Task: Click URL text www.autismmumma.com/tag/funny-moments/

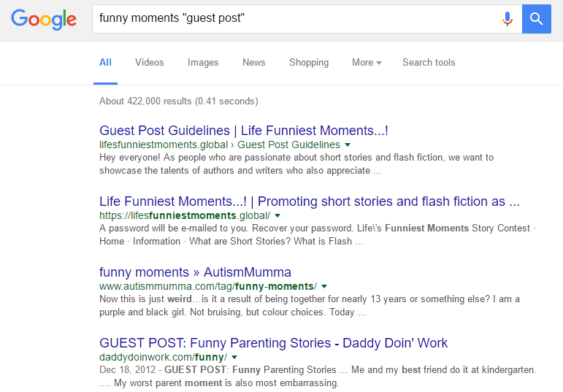Action: click(208, 286)
